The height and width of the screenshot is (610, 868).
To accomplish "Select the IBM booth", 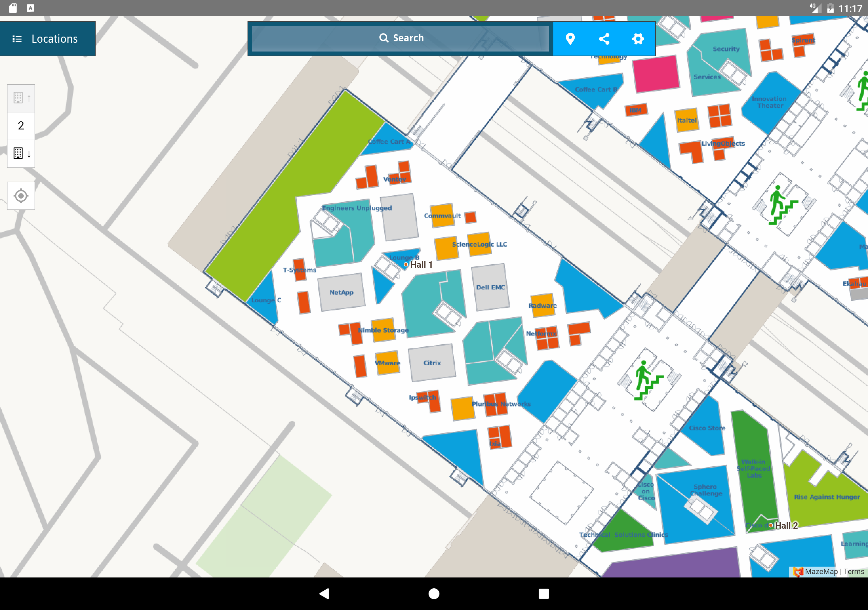I will pyautogui.click(x=636, y=110).
